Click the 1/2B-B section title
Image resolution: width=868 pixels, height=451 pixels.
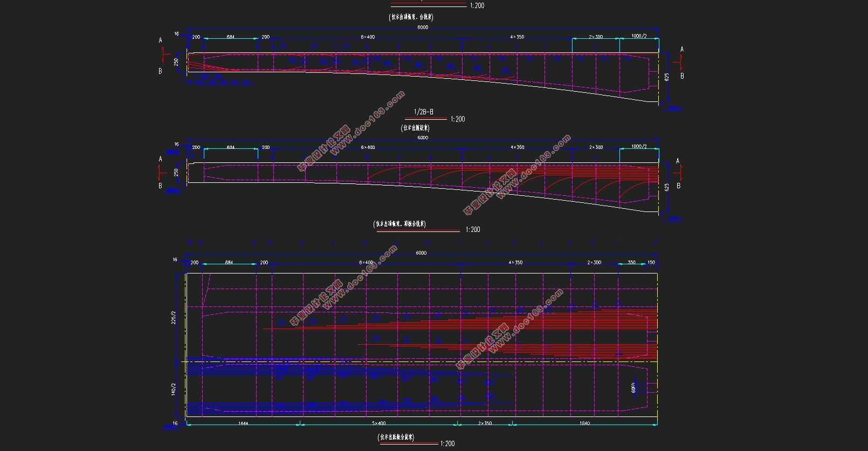(x=423, y=112)
